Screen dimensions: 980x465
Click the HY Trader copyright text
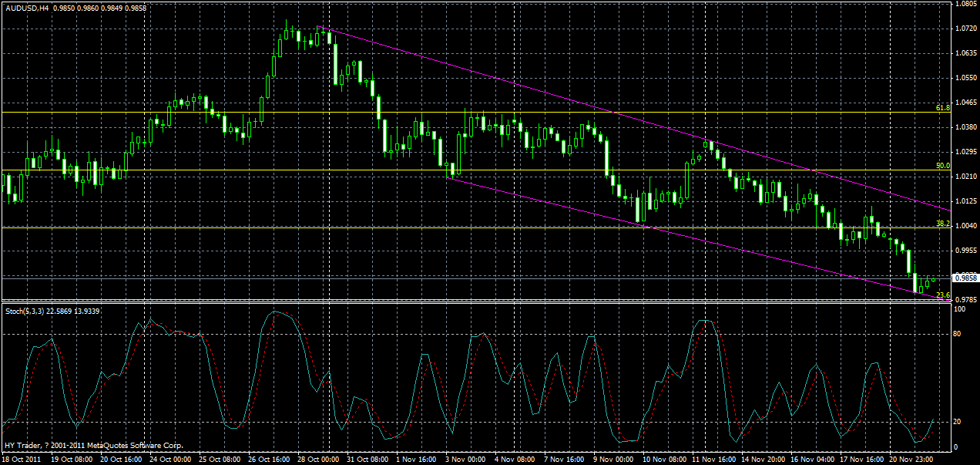point(92,443)
